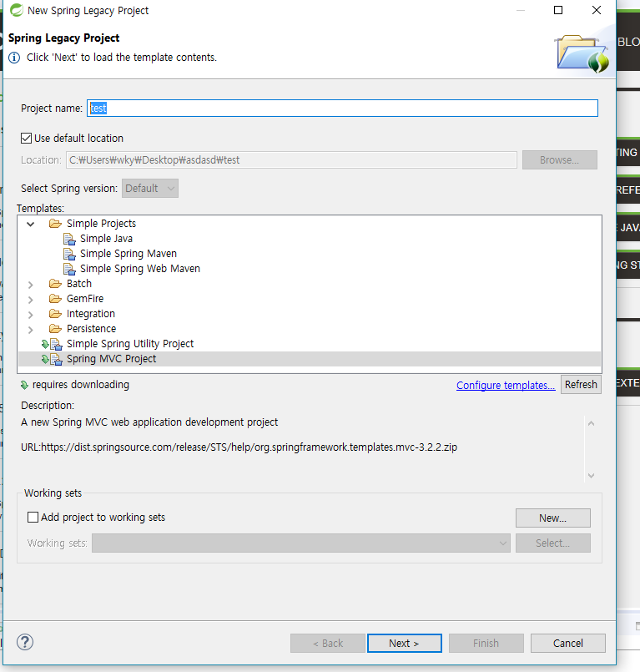This screenshot has height=672, width=640.
Task: Click Refresh to reload templates
Action: [x=581, y=385]
